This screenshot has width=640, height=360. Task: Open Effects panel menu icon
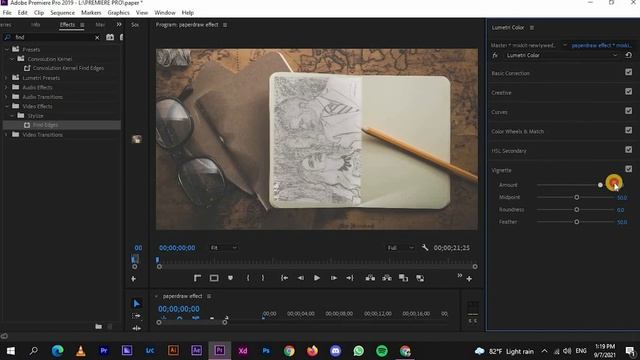(x=82, y=25)
